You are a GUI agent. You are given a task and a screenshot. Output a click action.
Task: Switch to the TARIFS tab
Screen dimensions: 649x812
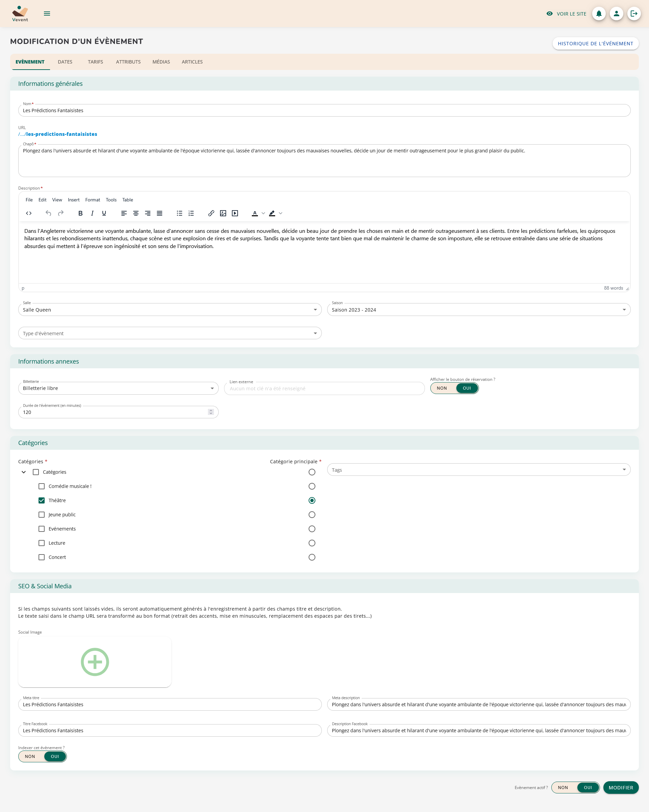coord(95,62)
